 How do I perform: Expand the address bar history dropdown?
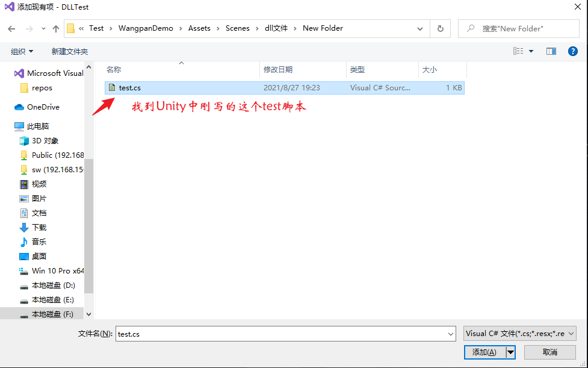[420, 29]
